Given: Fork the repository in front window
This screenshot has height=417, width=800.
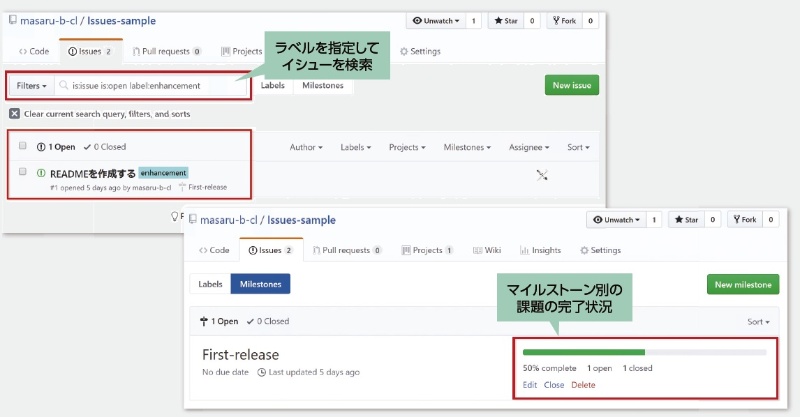Looking at the screenshot, I should (745, 220).
